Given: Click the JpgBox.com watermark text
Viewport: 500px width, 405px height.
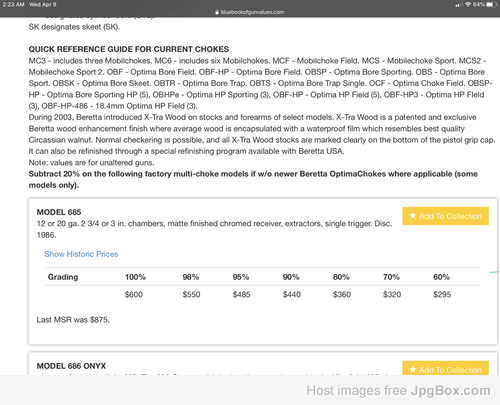Looking at the screenshot, I should (x=450, y=390).
